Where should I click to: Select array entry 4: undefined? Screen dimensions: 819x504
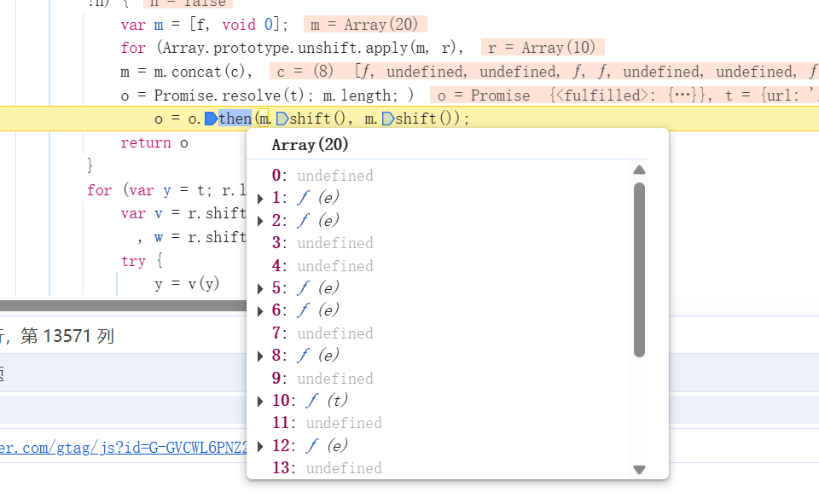(322, 266)
